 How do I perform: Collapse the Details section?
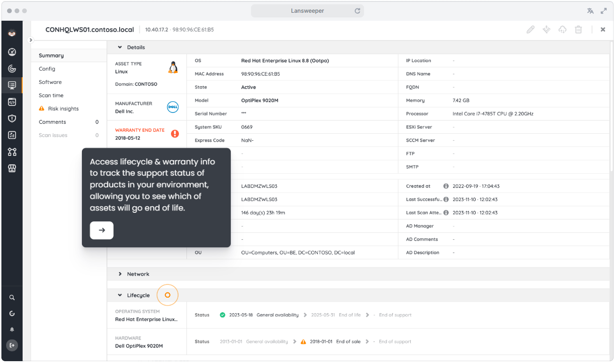click(x=120, y=47)
